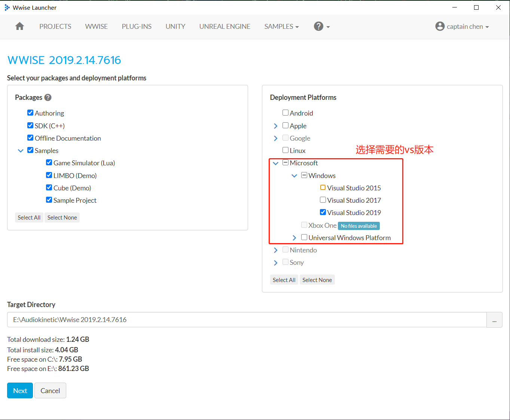This screenshot has width=510, height=420.
Task: Collapse the Microsoft platform node
Action: [x=276, y=163]
